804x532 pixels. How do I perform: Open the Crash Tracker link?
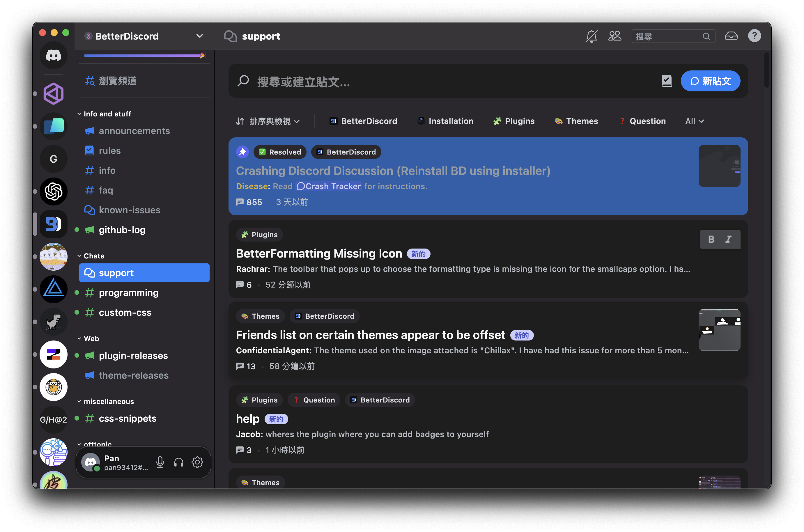point(329,186)
